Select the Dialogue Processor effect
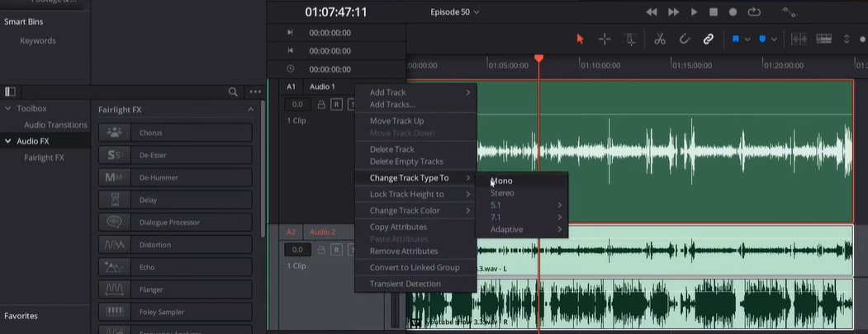The height and width of the screenshot is (334, 868). [x=175, y=223]
